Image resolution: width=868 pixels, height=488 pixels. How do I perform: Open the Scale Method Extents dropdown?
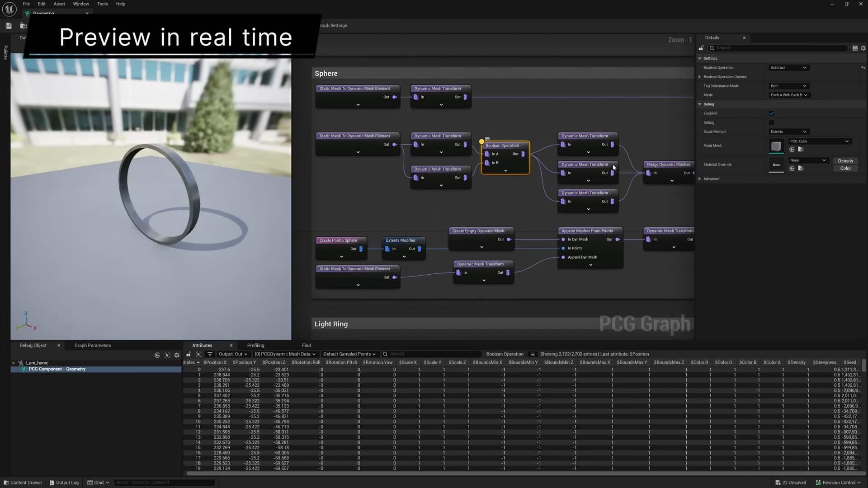pyautogui.click(x=788, y=131)
